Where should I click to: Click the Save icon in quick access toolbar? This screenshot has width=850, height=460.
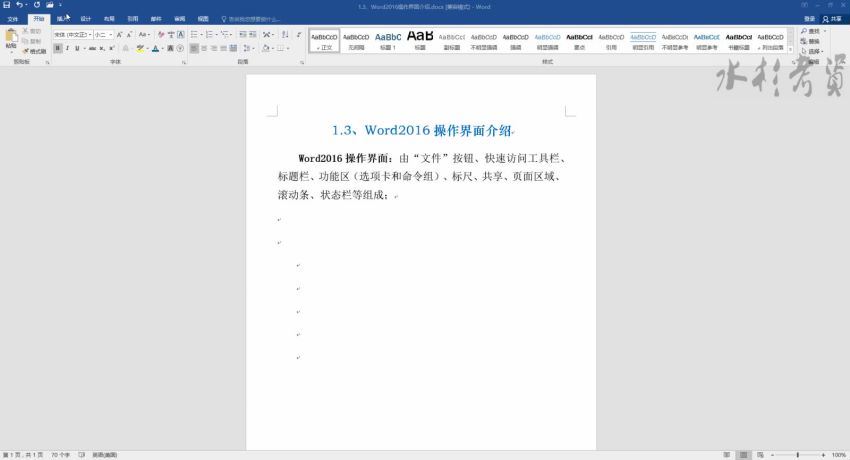point(7,5)
